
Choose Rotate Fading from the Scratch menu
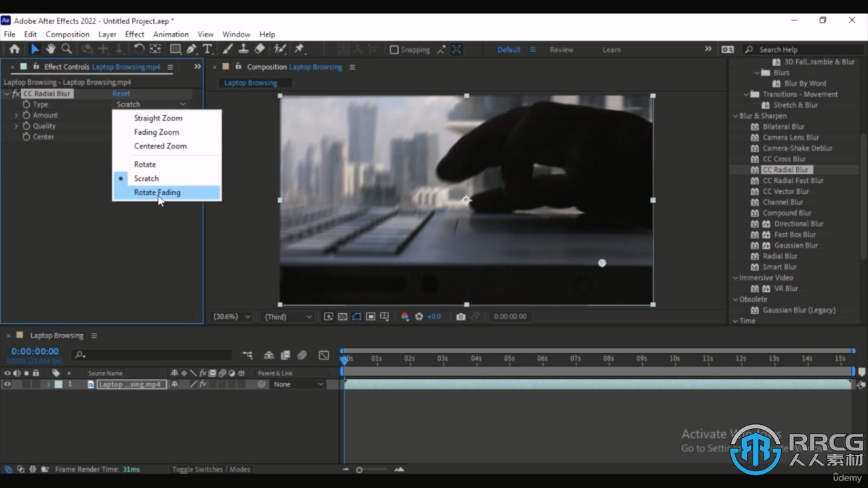pos(157,192)
